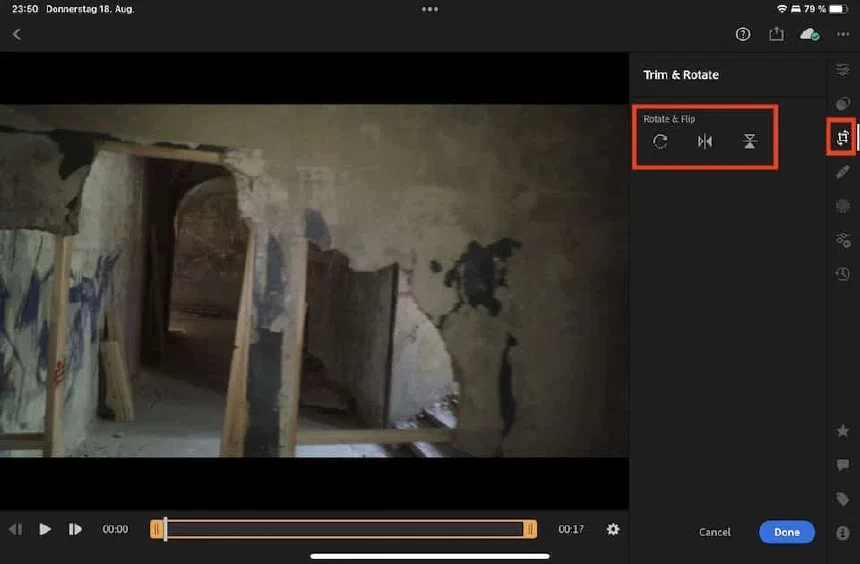The height and width of the screenshot is (564, 860).
Task: Click the middle of the trim timeline
Action: [x=343, y=529]
